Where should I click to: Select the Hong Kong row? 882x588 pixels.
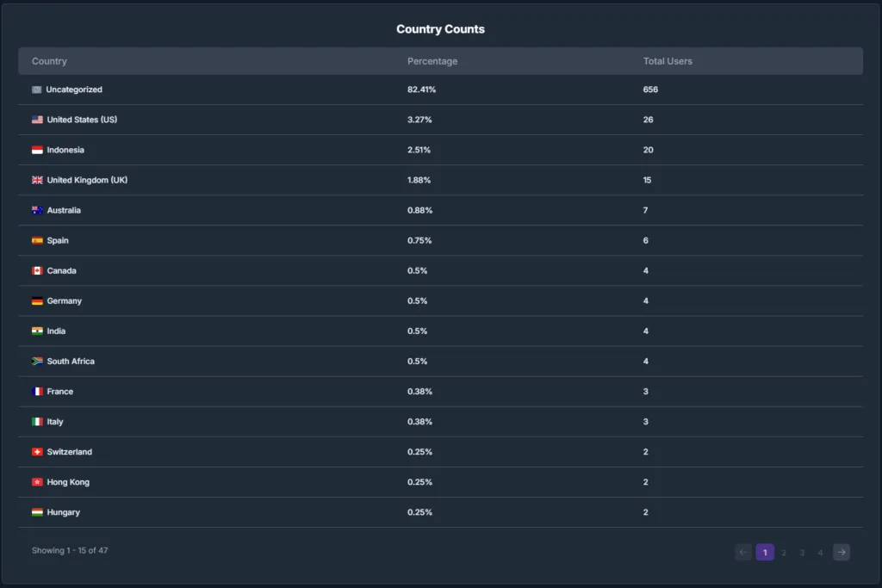(x=440, y=482)
